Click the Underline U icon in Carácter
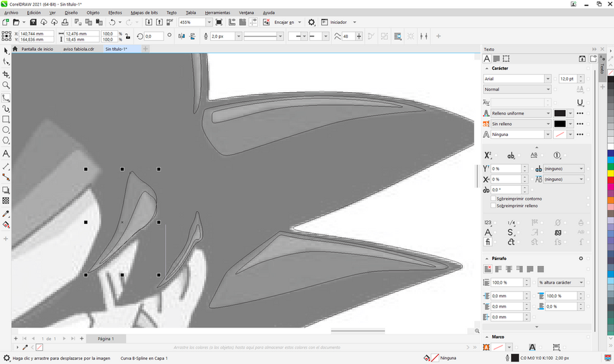Screen dimensions: 614x364 [580, 103]
